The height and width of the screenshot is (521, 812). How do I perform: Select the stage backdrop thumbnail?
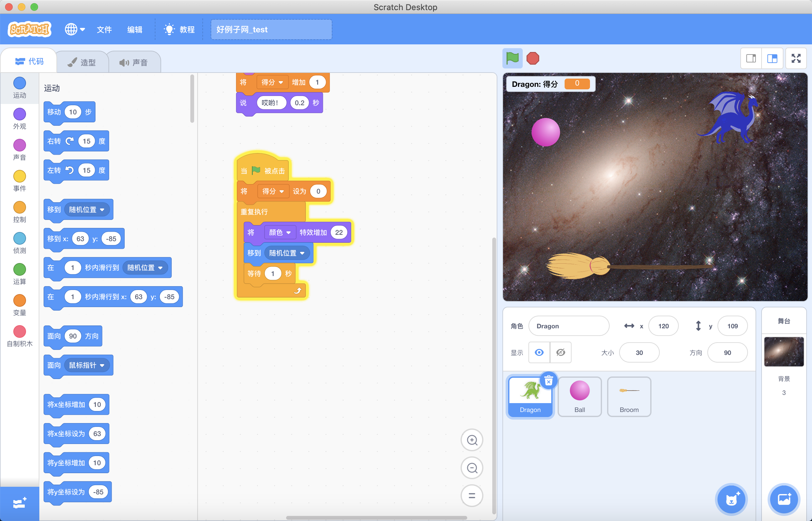[x=783, y=351]
